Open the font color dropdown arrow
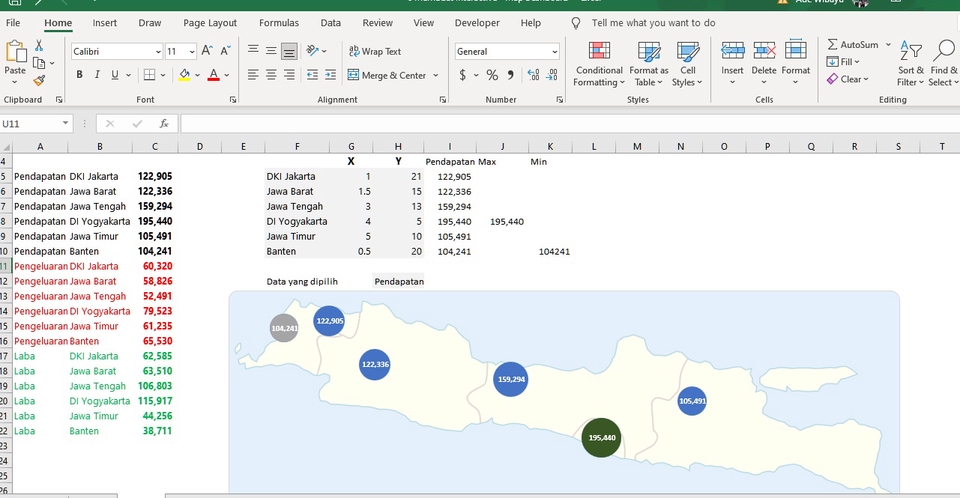960x498 pixels. 227,75
